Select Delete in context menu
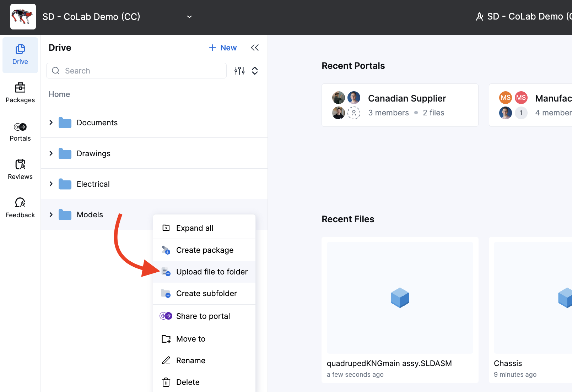Screen dimensions: 572x392 coord(204,382)
